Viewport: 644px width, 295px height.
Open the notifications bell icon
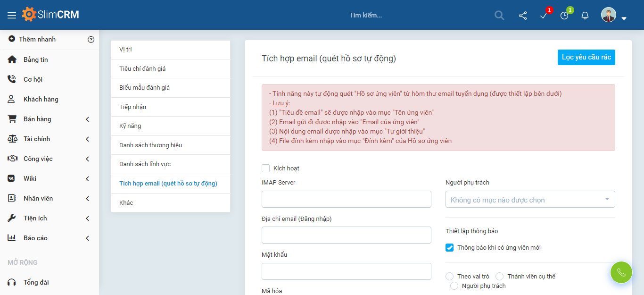tap(585, 16)
